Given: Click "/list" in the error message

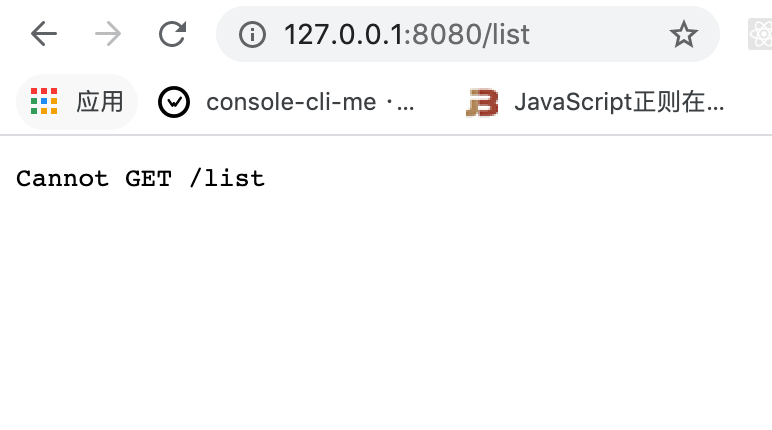Looking at the screenshot, I should click(226, 179).
